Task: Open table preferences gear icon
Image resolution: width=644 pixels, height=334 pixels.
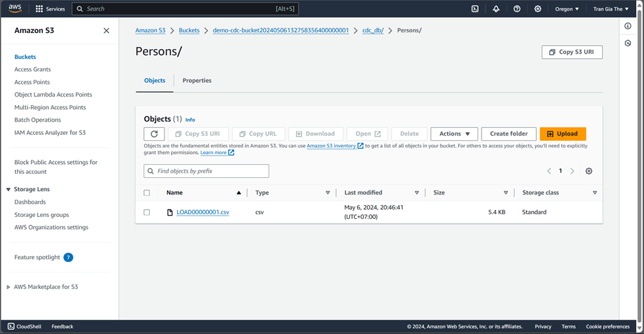Action: tap(589, 171)
